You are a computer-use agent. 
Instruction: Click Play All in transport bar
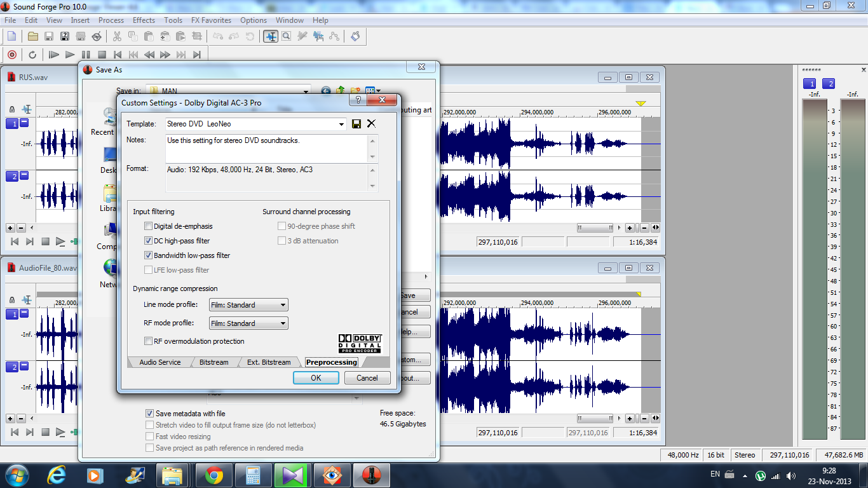pyautogui.click(x=54, y=55)
